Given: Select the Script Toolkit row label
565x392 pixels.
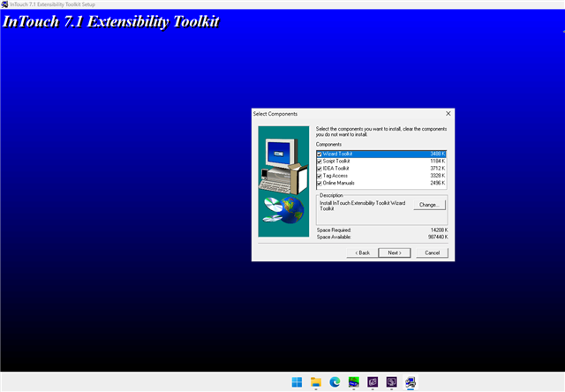Looking at the screenshot, I should [x=336, y=161].
